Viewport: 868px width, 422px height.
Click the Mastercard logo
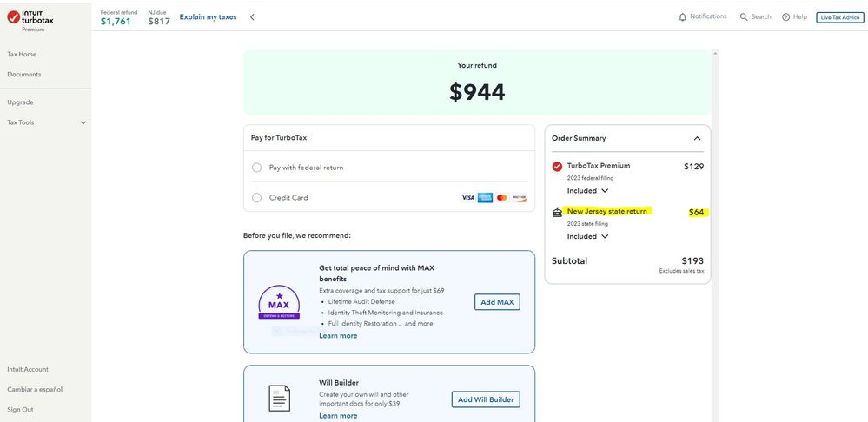pyautogui.click(x=502, y=197)
